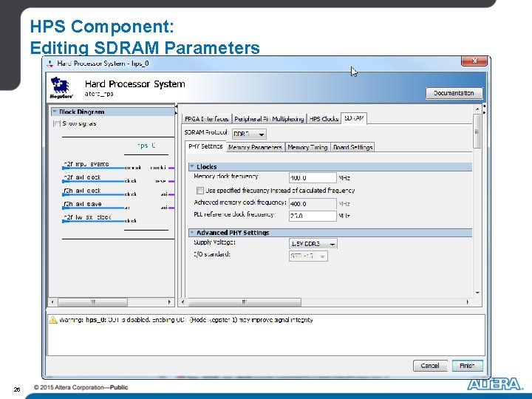Open the I/O standard dropdown
The image size is (532, 399).
coord(308,256)
